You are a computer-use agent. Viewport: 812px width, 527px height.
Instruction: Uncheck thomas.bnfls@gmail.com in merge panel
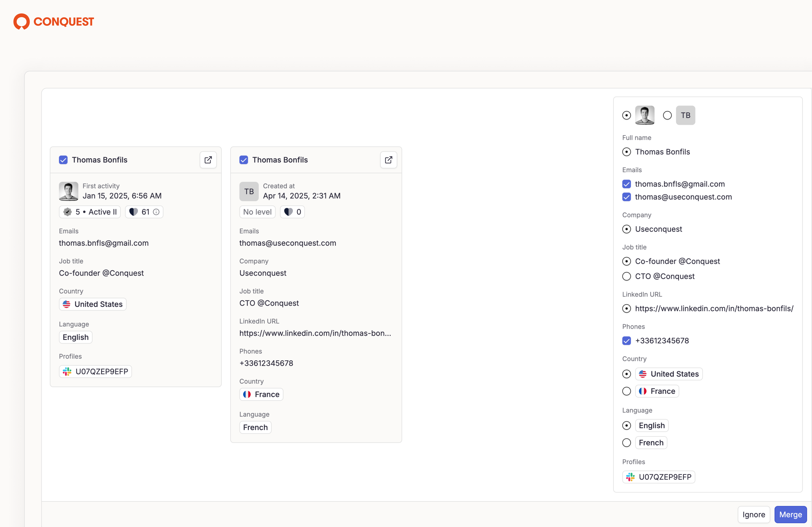click(x=626, y=184)
